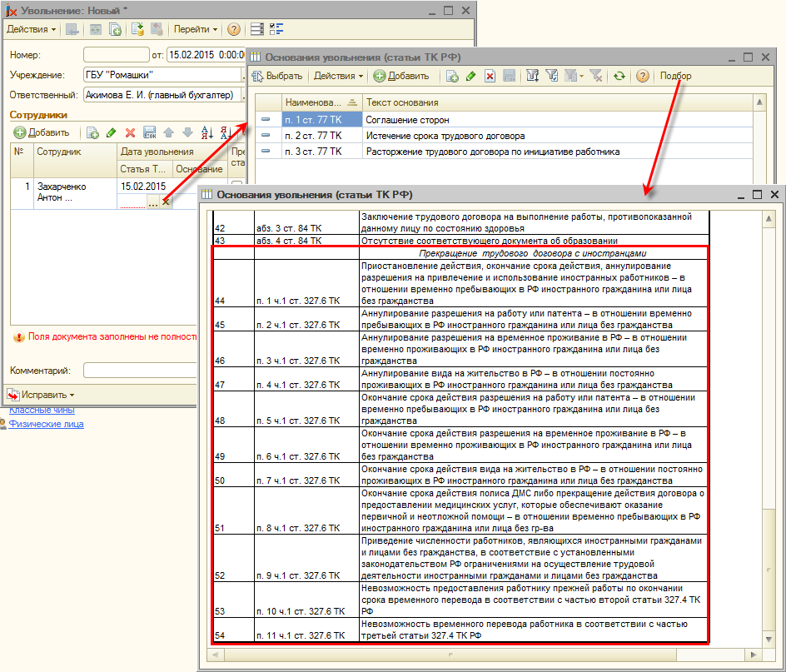Click the help question mark in the Увольнение toolbar
Screen dimensions: 786x672
pyautogui.click(x=233, y=29)
